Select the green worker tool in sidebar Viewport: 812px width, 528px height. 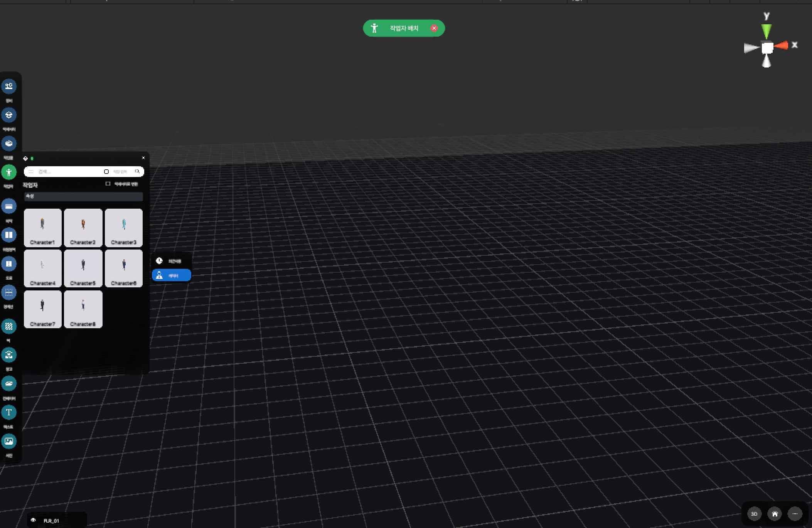9,172
